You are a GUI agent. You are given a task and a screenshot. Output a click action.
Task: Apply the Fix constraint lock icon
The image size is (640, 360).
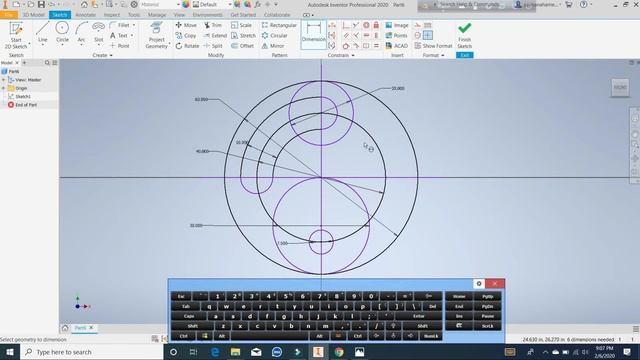[376, 25]
